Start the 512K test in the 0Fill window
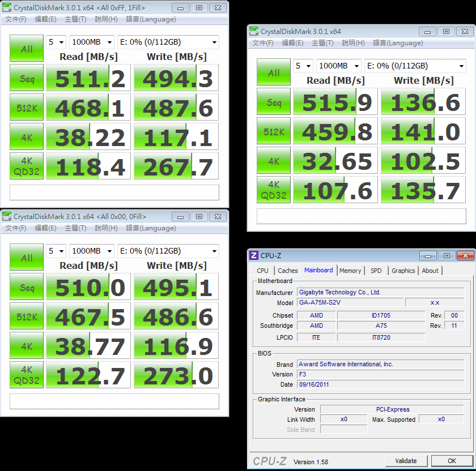Image resolution: width=476 pixels, height=471 pixels. 27,316
